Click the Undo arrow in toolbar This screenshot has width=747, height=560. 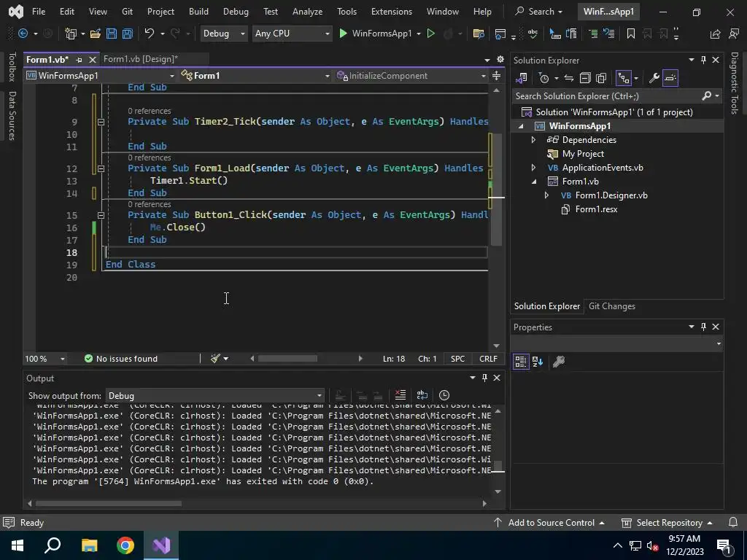point(150,34)
